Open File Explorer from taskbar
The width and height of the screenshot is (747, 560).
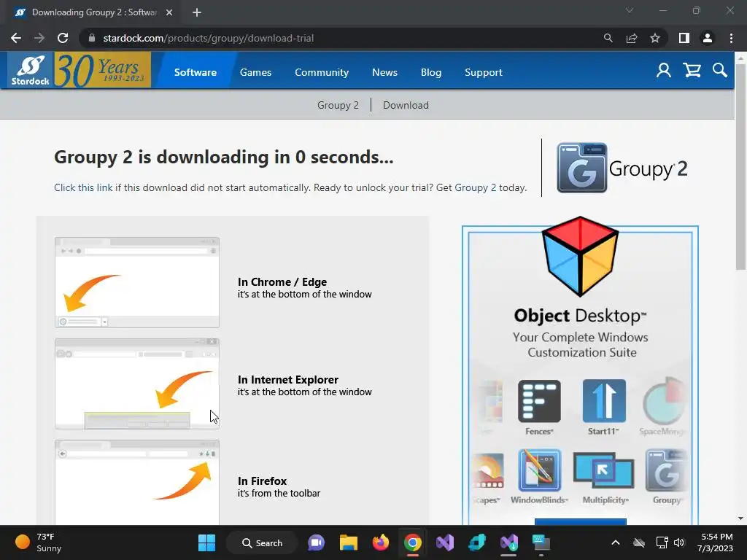pos(348,542)
